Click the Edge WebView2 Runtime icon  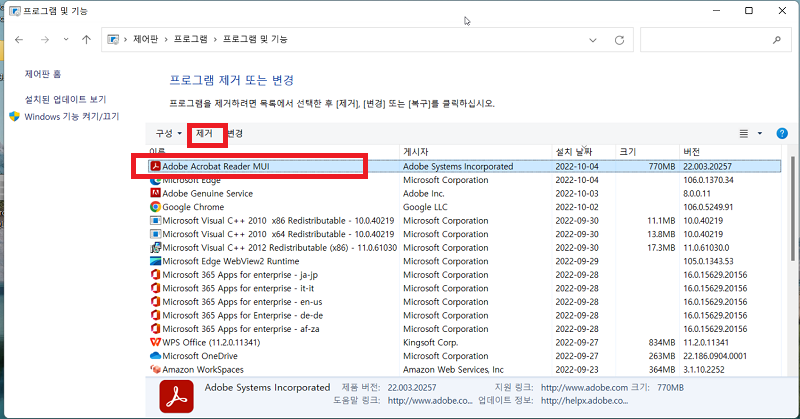[x=156, y=261]
